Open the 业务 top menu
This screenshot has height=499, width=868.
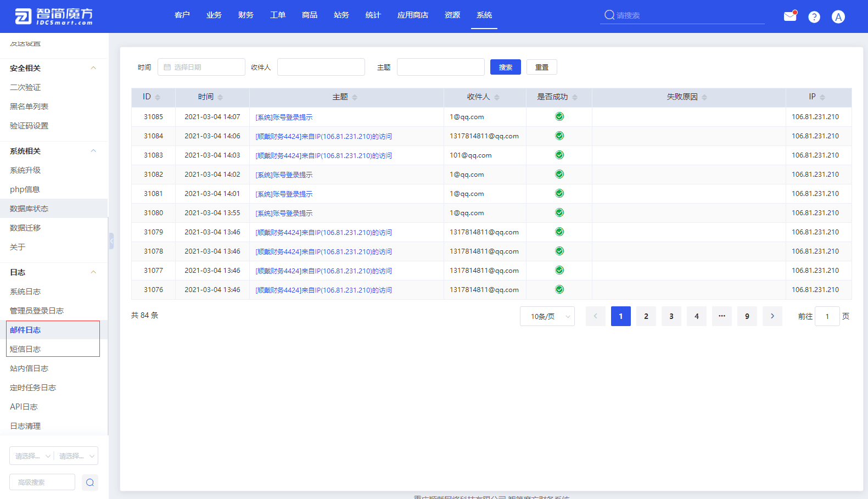(214, 15)
